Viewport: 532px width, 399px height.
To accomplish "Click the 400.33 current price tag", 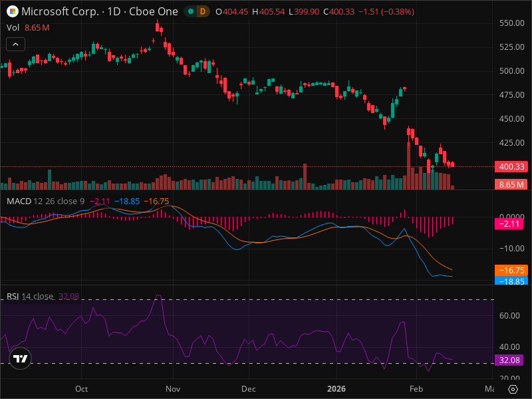I will pos(511,167).
